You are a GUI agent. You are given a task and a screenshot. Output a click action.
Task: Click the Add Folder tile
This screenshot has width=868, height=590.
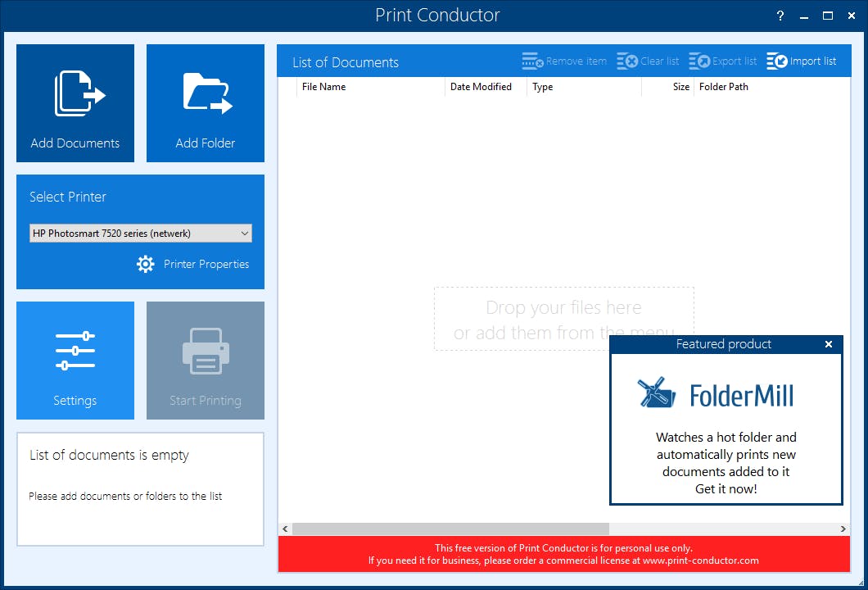click(206, 103)
